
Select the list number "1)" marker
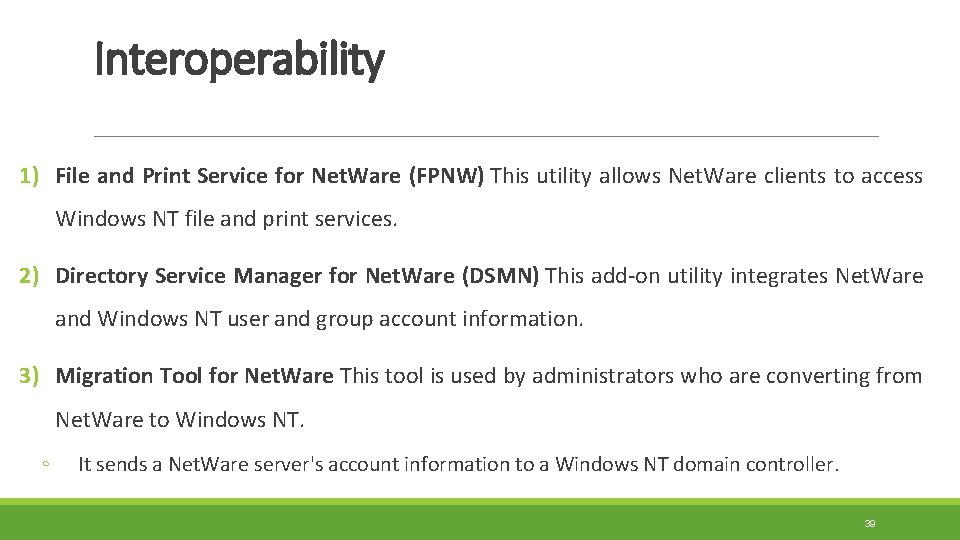tap(29, 177)
